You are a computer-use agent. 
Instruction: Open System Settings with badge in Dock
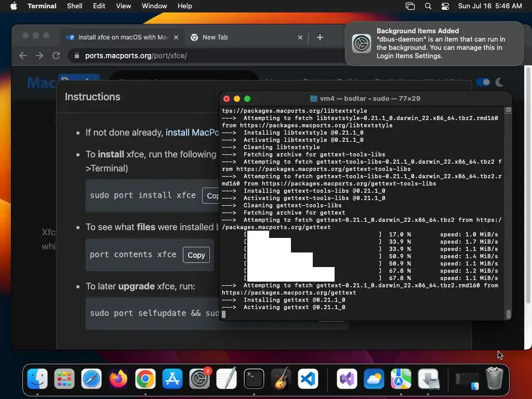pos(199,379)
